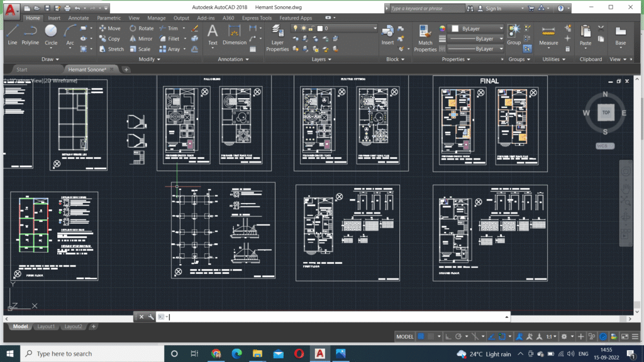Toggle clean screen in status bar
Screen dimensions: 644x362
click(625, 337)
